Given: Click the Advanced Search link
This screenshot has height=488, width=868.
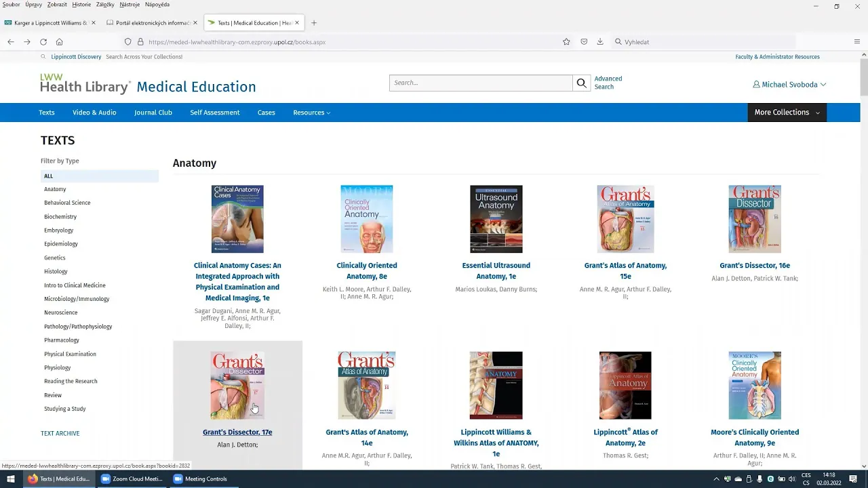Looking at the screenshot, I should (608, 83).
